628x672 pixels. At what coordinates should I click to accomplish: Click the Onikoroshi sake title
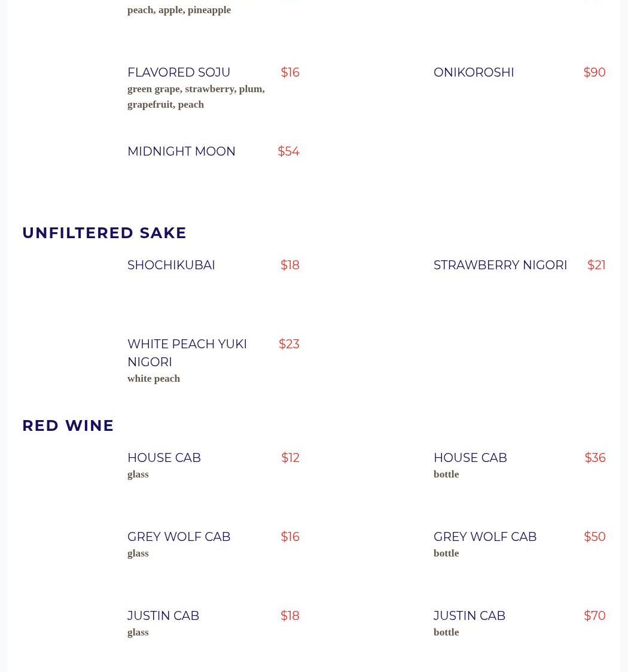point(473,72)
